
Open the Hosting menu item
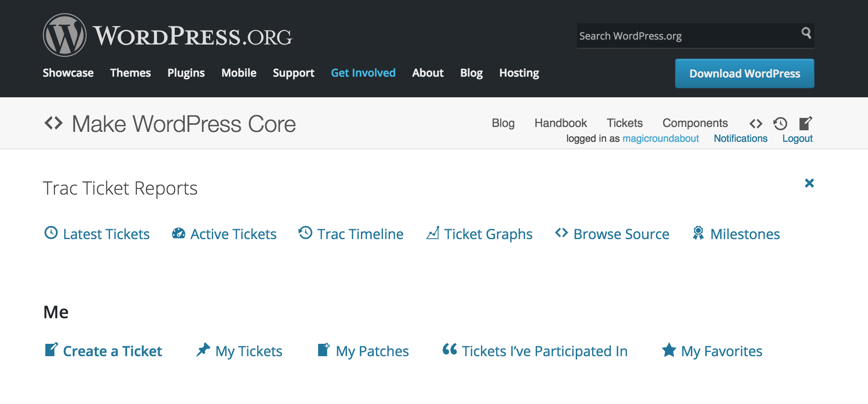click(519, 73)
